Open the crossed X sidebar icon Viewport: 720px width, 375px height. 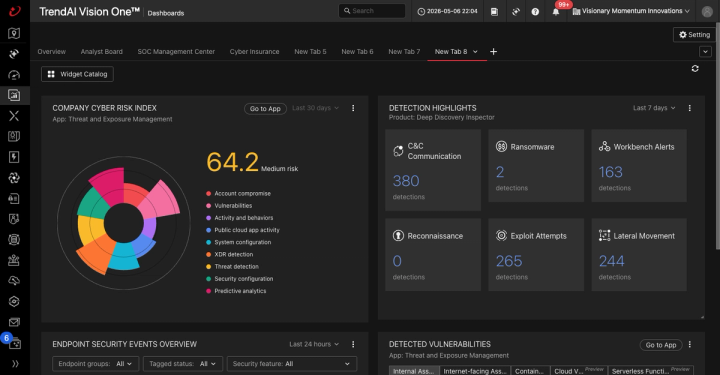(14, 116)
